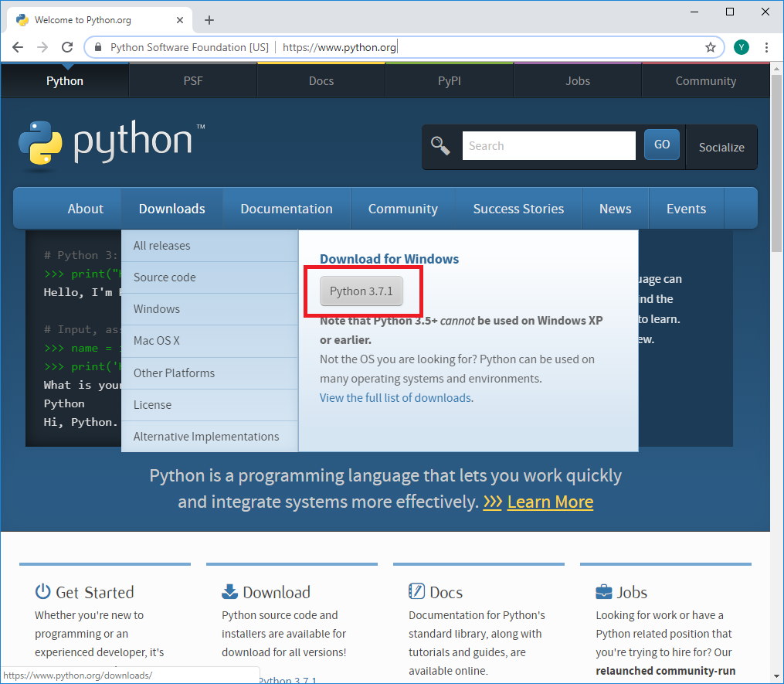
Task: Click the Docs section heading
Action: (446, 593)
